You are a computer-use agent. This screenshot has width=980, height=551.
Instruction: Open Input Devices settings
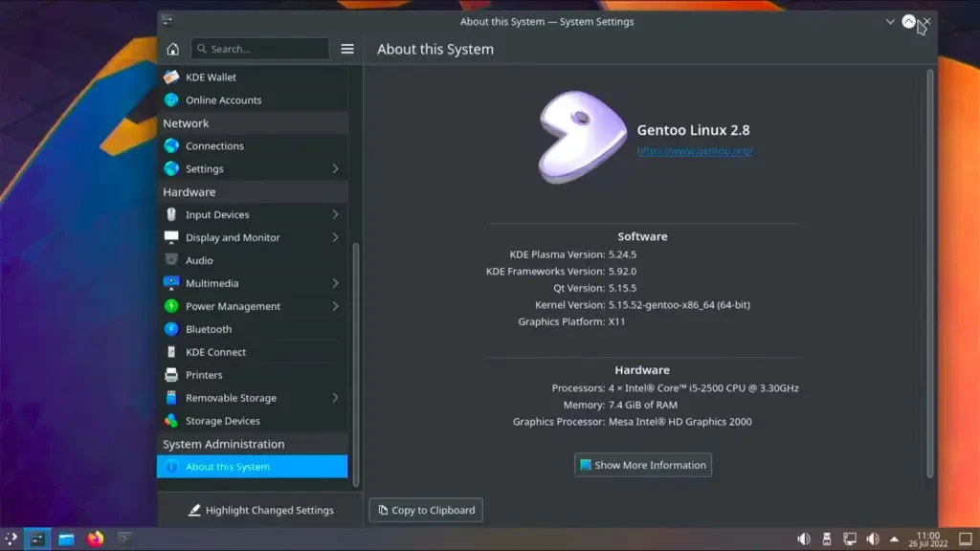tap(252, 214)
